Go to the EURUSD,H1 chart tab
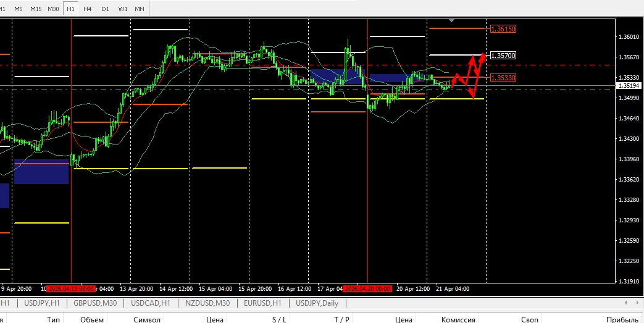644x323 pixels. (262, 303)
